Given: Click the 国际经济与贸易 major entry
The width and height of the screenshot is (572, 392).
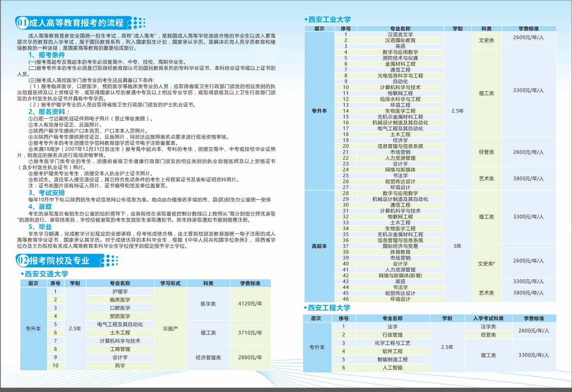Looking at the screenshot, I should click(x=400, y=246).
